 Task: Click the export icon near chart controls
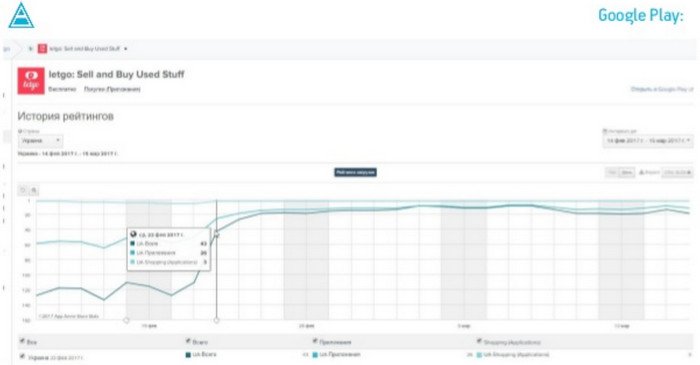(x=642, y=172)
